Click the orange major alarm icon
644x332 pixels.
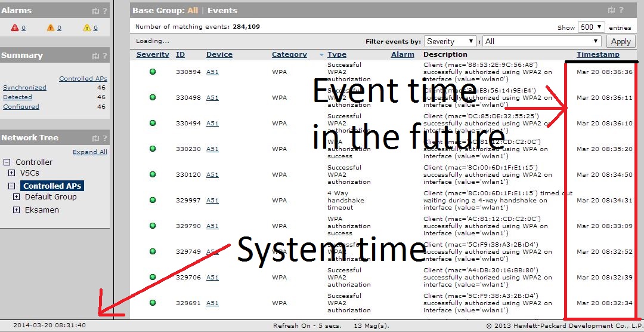click(51, 28)
